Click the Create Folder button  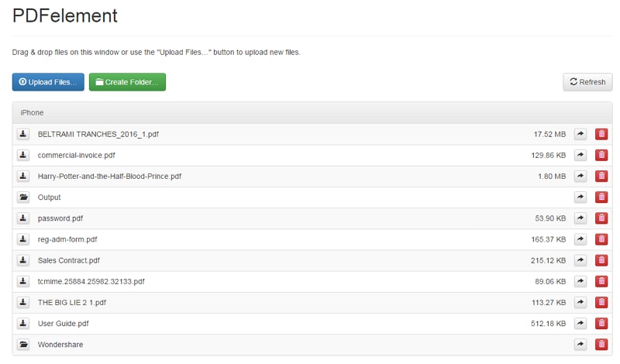[127, 82]
